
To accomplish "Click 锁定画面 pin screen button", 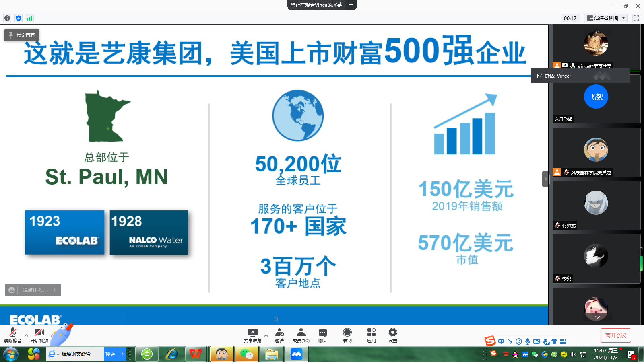I will (x=22, y=35).
